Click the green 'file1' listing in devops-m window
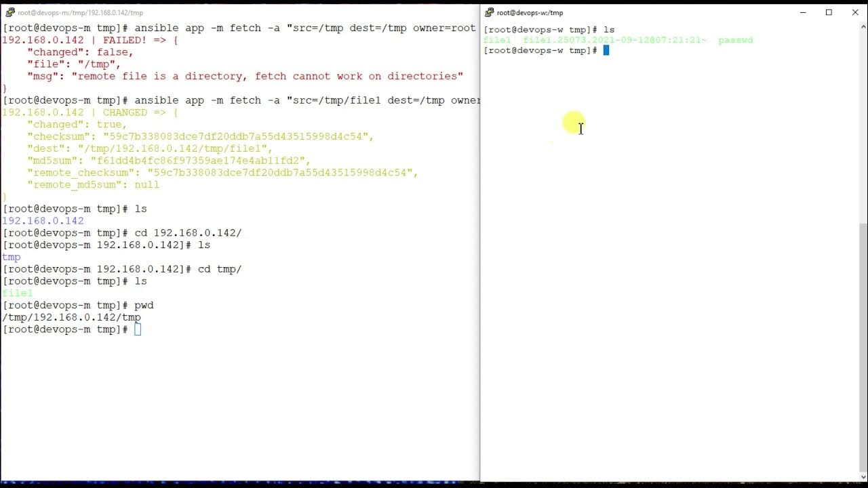The width and height of the screenshot is (868, 488). [18, 293]
